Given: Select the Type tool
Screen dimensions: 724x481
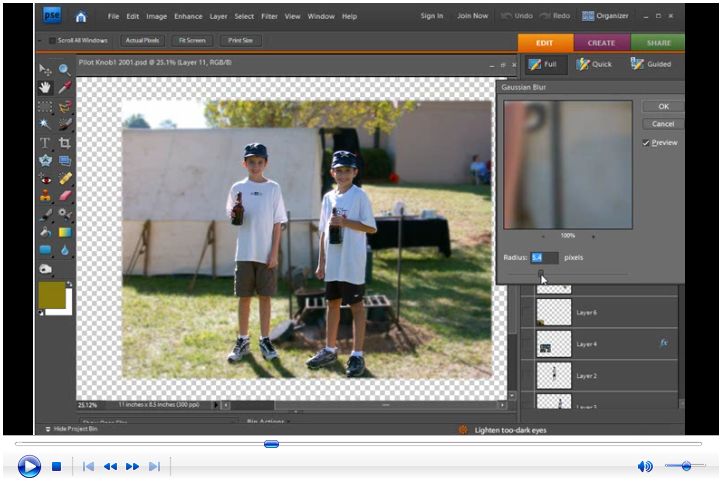Looking at the screenshot, I should (45, 143).
